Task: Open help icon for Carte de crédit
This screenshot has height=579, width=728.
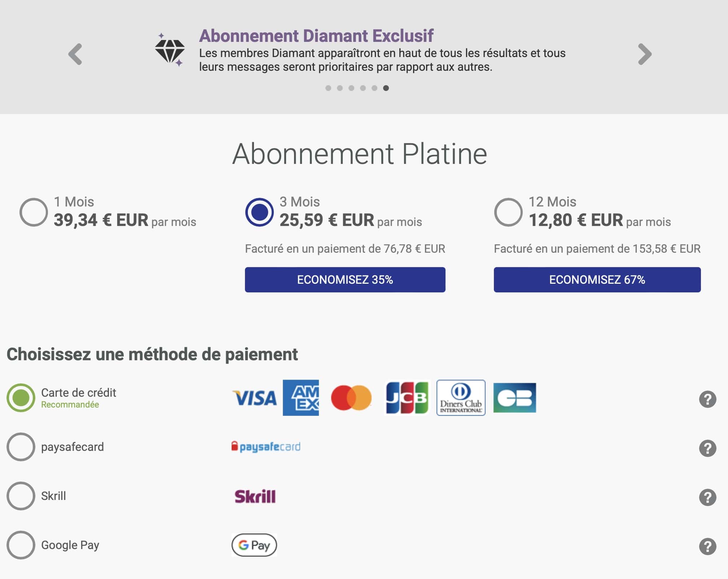Action: point(707,399)
